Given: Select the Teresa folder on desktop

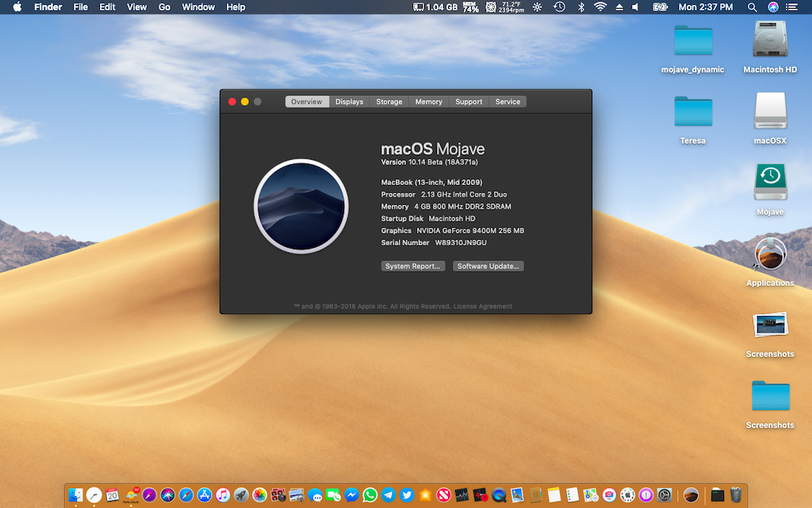Looking at the screenshot, I should click(x=693, y=111).
